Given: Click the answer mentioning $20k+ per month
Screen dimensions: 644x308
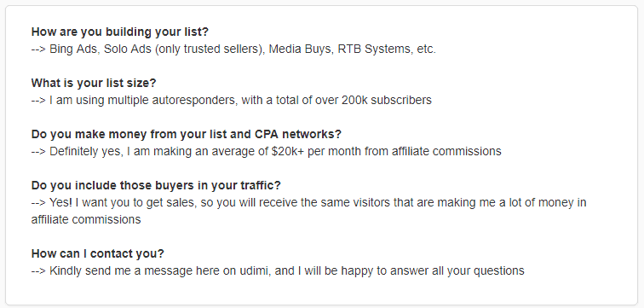Looking at the screenshot, I should pos(266,151).
